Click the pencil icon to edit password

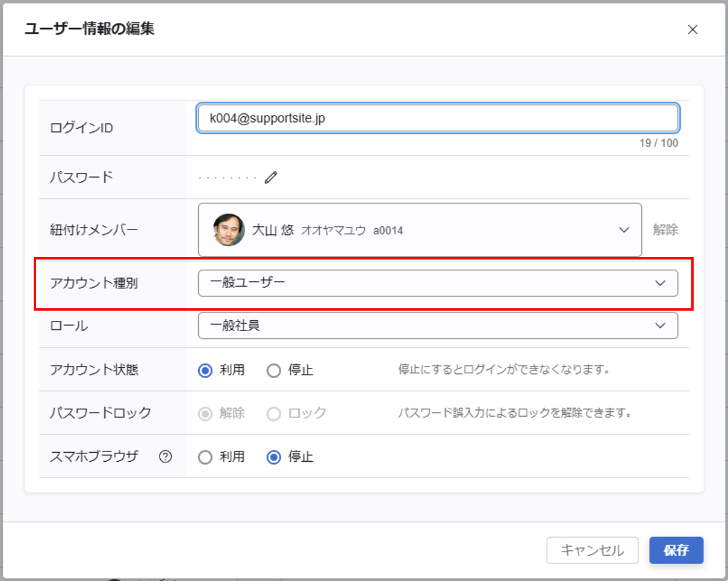[x=271, y=177]
